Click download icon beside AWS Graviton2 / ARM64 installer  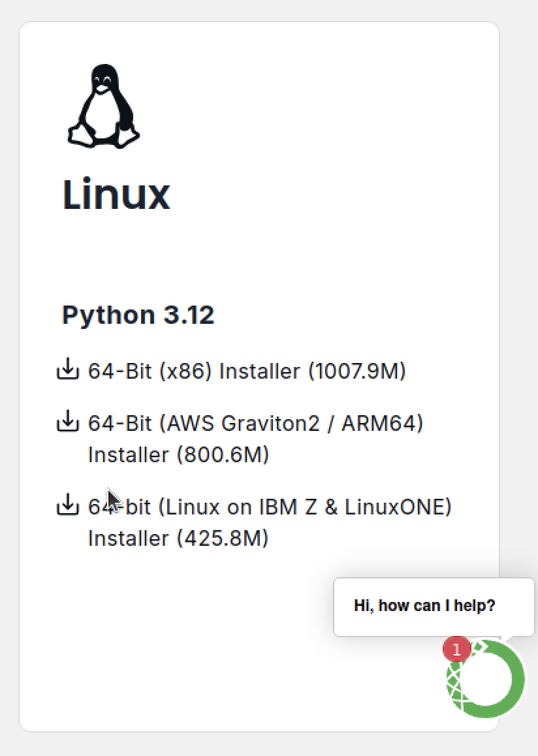click(68, 421)
